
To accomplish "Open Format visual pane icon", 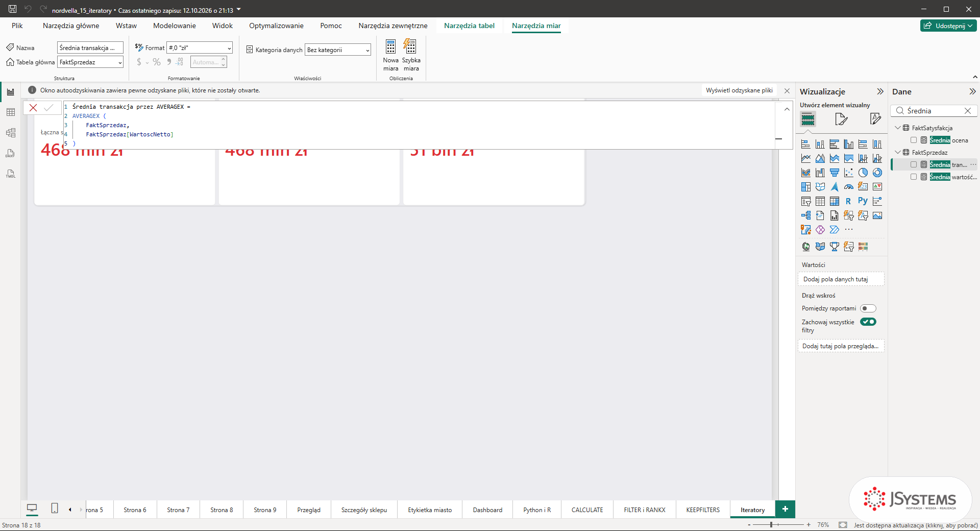I will coord(841,119).
